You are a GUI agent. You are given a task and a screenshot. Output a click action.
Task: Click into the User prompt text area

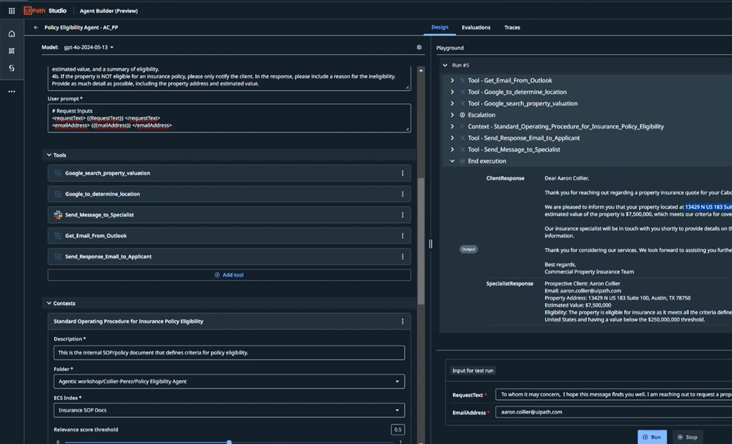pos(229,118)
